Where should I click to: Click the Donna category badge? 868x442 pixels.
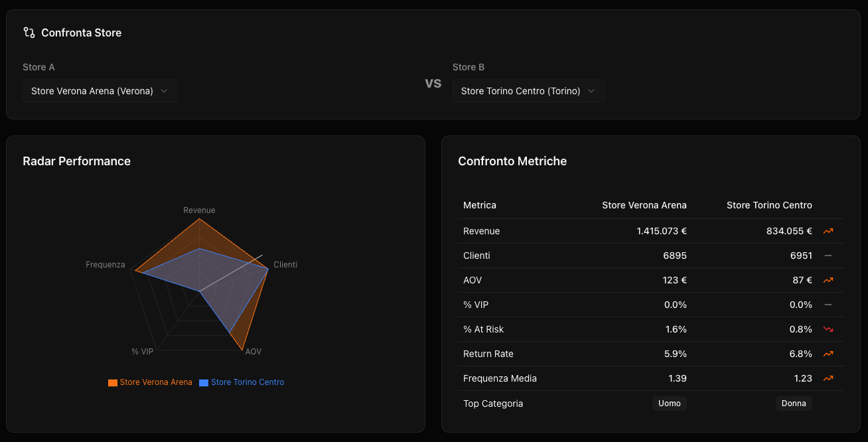click(x=794, y=403)
